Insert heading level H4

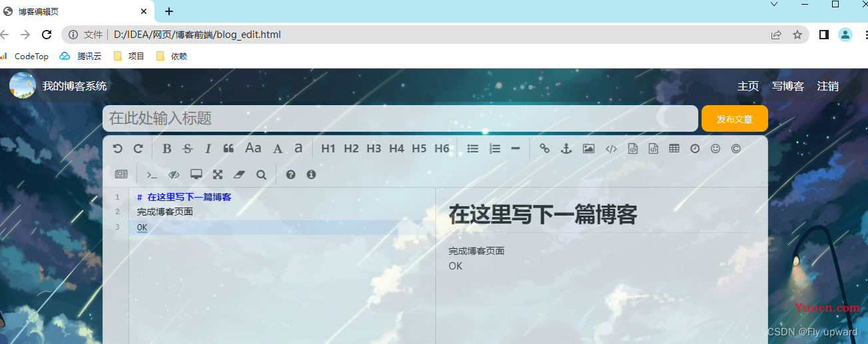397,148
